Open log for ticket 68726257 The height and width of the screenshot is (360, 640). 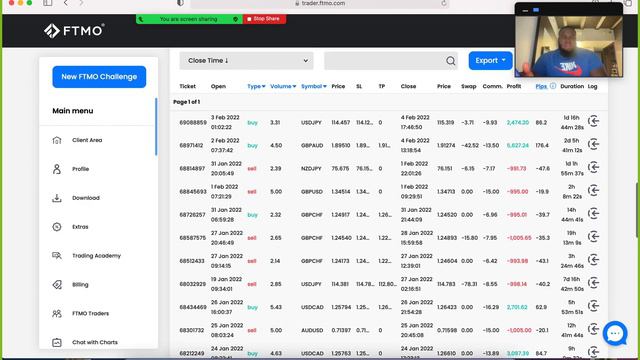click(593, 213)
